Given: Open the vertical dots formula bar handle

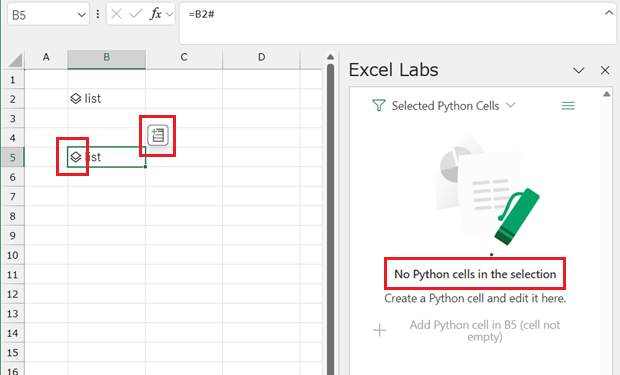Looking at the screenshot, I should (98, 14).
